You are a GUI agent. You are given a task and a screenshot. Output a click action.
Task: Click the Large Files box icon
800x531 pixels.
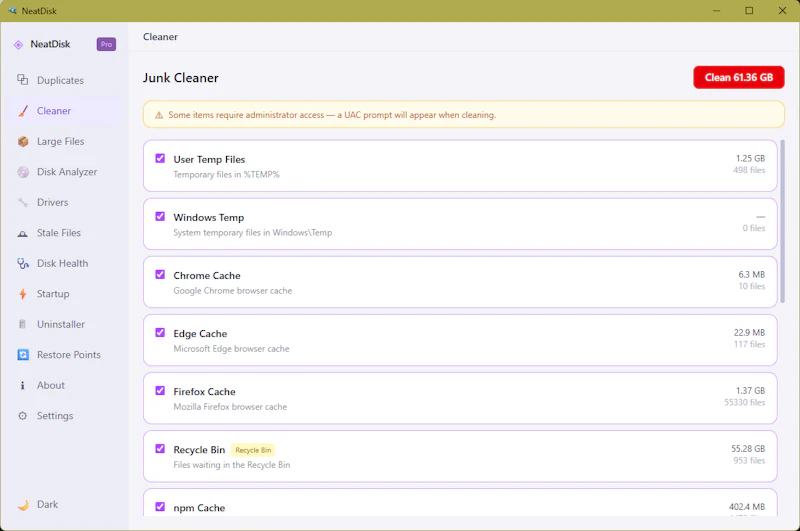pos(22,141)
